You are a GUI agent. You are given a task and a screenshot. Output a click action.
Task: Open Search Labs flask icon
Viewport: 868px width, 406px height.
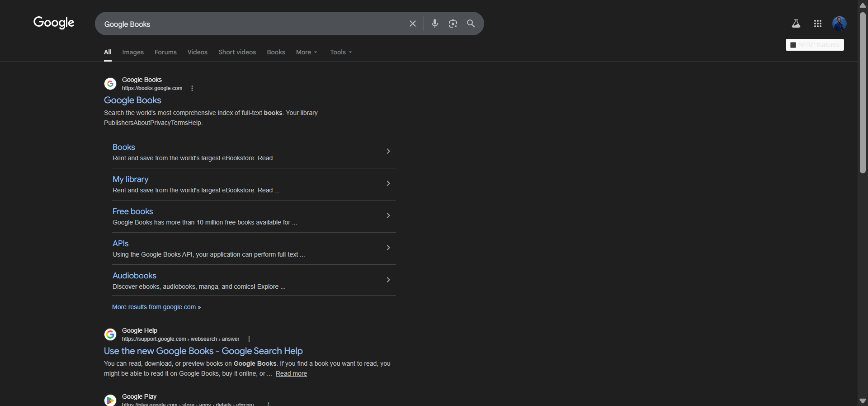coord(796,24)
